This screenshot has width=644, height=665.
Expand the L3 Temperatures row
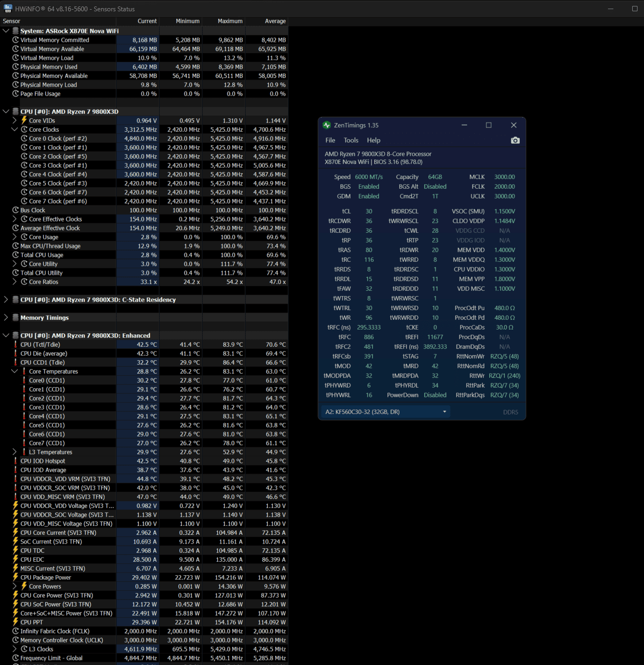(15, 452)
